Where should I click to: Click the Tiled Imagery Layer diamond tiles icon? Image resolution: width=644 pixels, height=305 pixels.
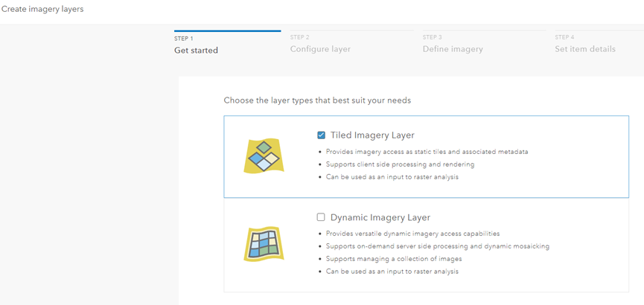pyautogui.click(x=262, y=155)
